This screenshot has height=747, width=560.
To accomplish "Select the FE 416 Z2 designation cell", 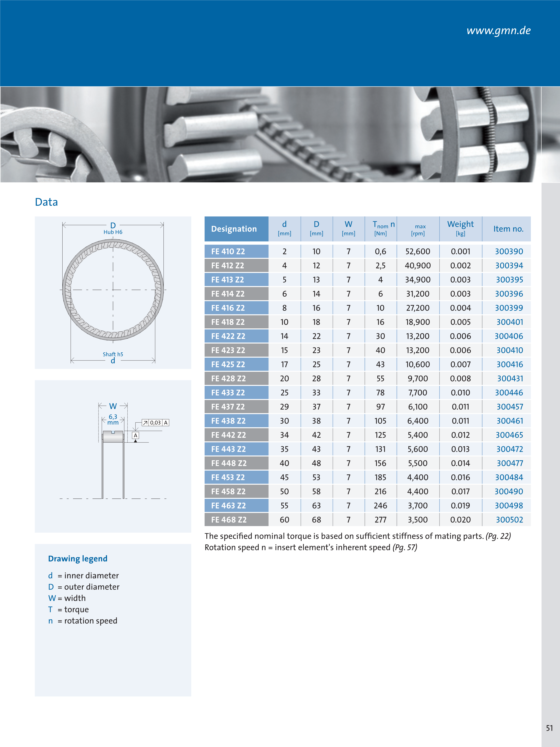I will point(236,308).
